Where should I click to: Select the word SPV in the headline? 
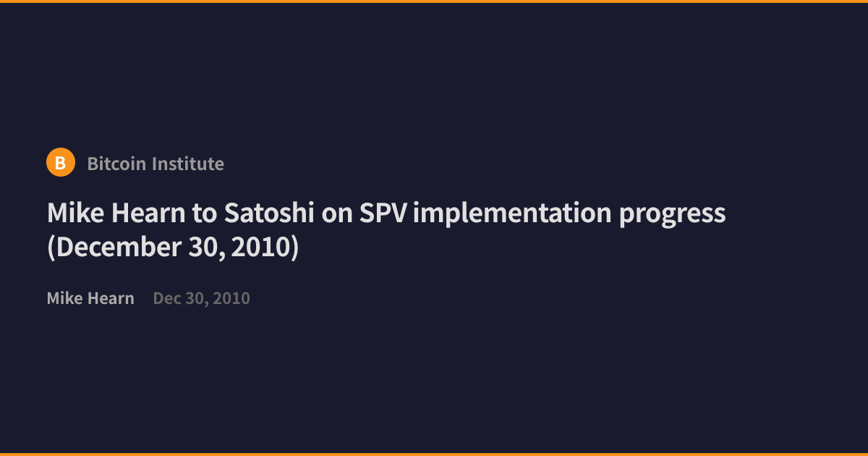[385, 214]
